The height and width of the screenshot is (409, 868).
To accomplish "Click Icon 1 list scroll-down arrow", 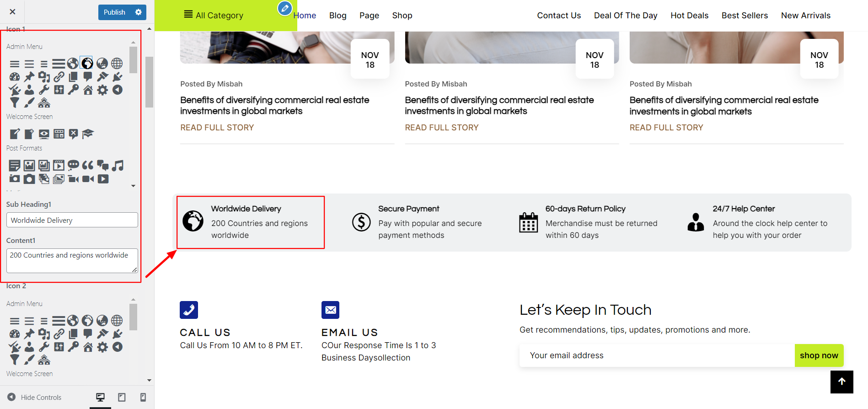I will [133, 186].
